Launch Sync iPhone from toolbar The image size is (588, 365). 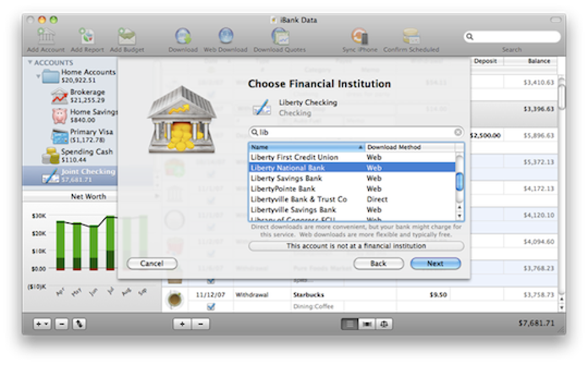(x=360, y=36)
